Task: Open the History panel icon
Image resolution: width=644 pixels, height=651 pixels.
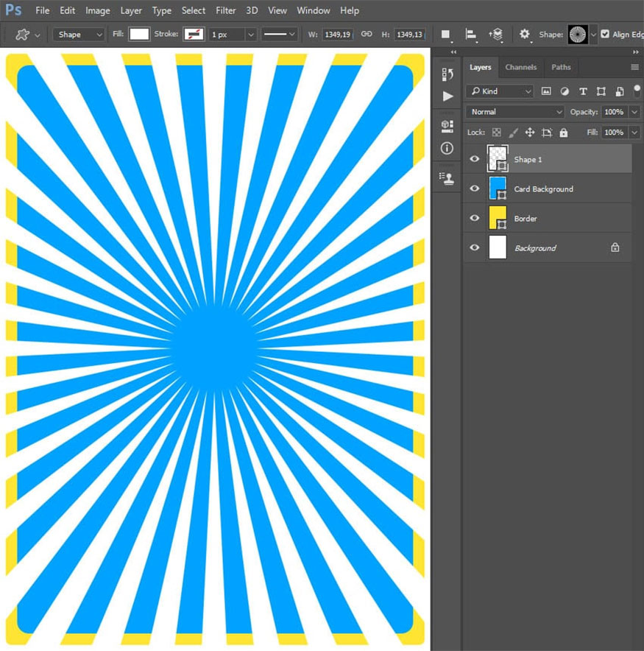Action: 447,74
